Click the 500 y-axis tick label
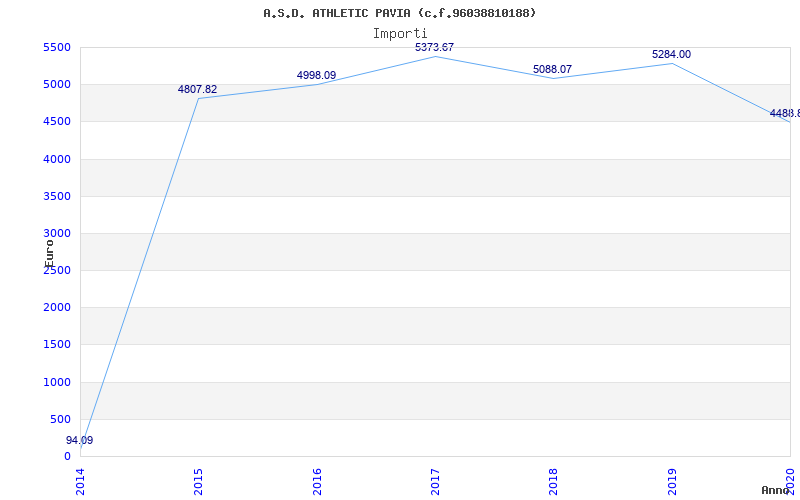 click(x=60, y=419)
